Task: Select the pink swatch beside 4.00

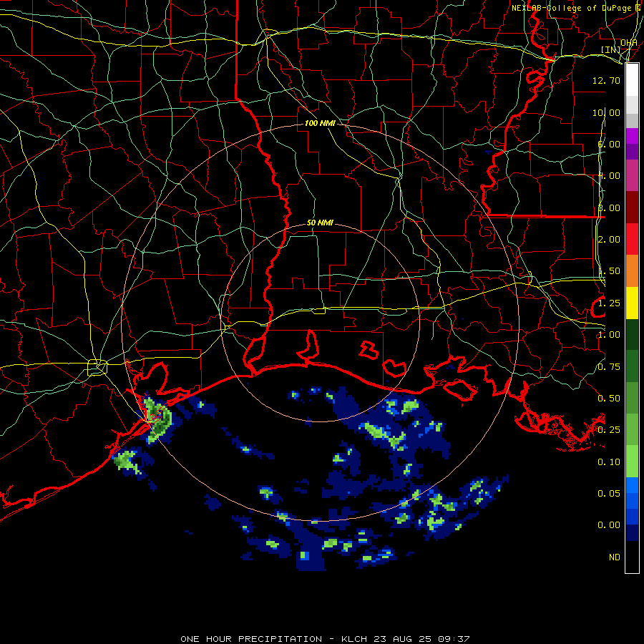Action: (633, 175)
